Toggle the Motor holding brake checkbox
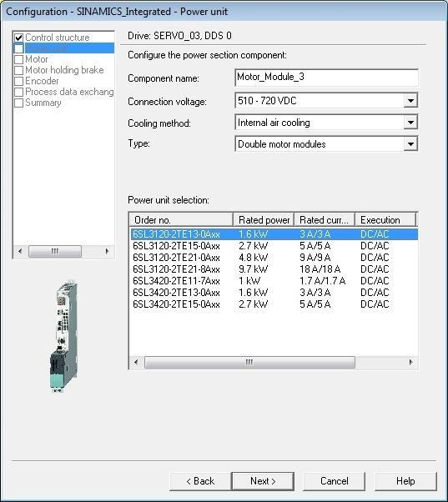The height and width of the screenshot is (502, 448). pos(19,70)
